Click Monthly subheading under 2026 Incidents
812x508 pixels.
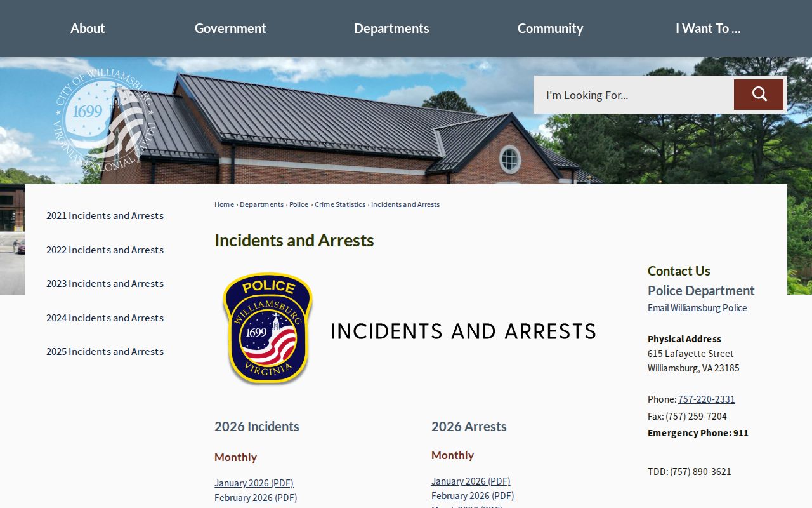[235, 457]
